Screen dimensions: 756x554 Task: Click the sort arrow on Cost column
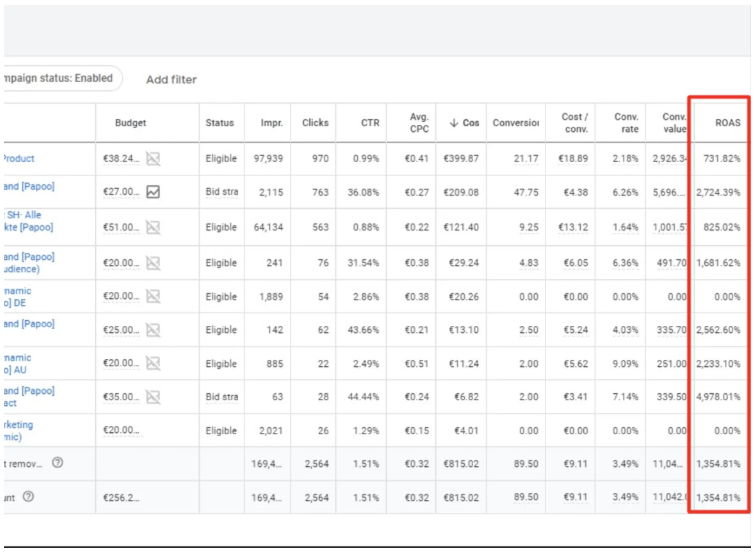454,123
